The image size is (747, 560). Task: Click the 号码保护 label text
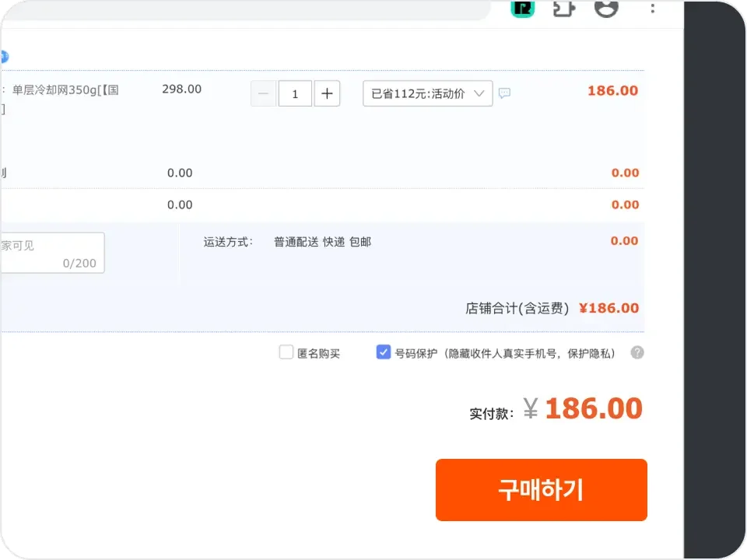(x=416, y=353)
